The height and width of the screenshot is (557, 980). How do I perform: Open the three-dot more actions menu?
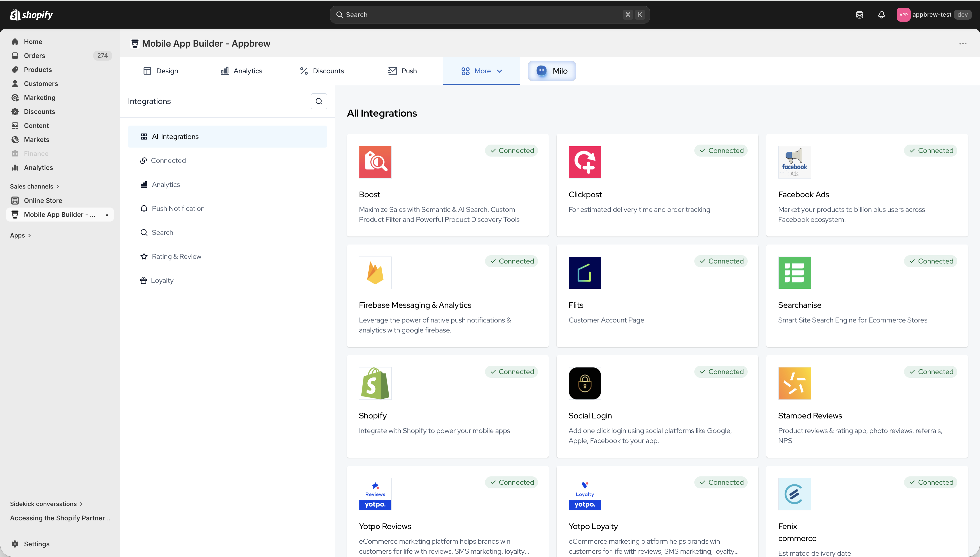(963, 44)
